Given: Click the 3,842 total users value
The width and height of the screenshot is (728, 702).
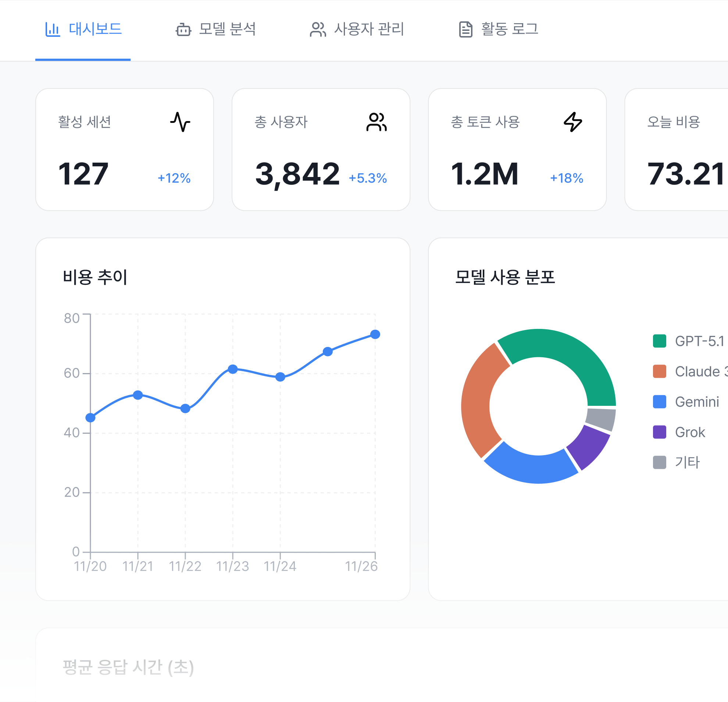Looking at the screenshot, I should (297, 174).
